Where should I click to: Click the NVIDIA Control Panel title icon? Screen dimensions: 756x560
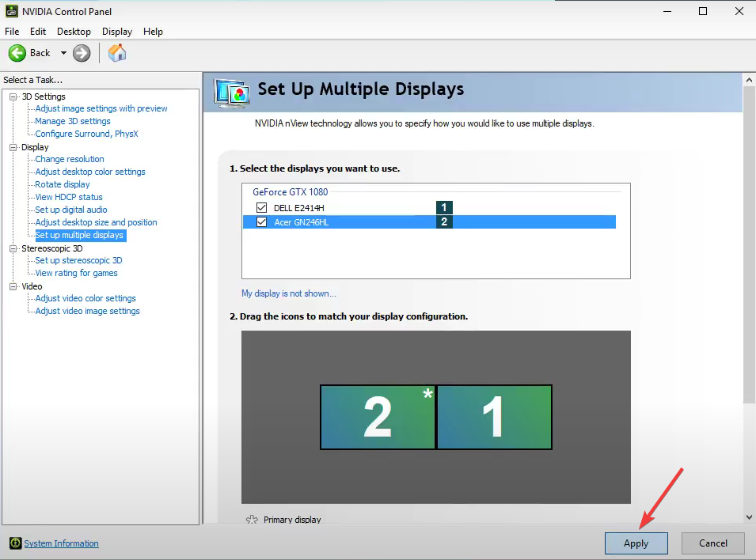click(12, 11)
